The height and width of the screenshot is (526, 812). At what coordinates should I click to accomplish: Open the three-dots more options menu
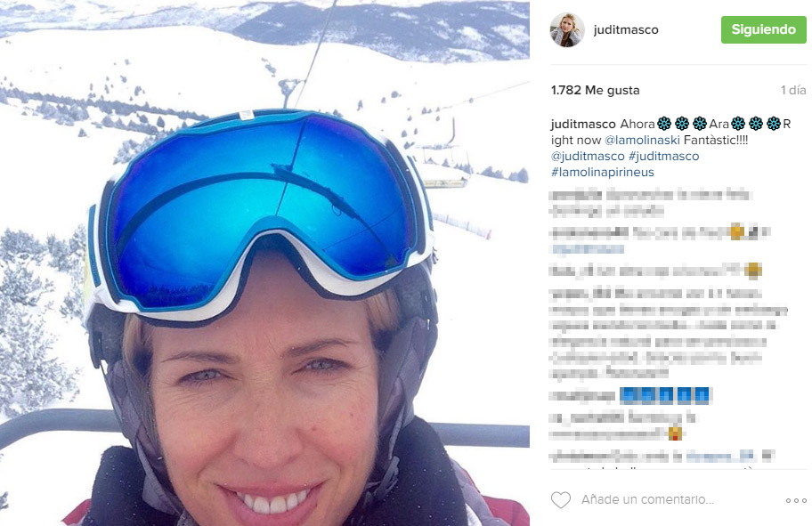(796, 500)
